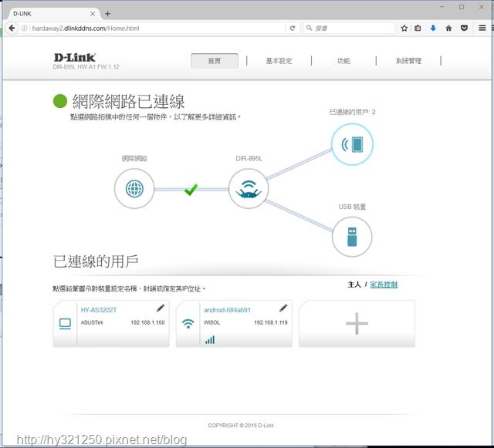Click the COPYRIGHT 2016 D-Link footer text
The image size is (494, 448).
[x=241, y=426]
